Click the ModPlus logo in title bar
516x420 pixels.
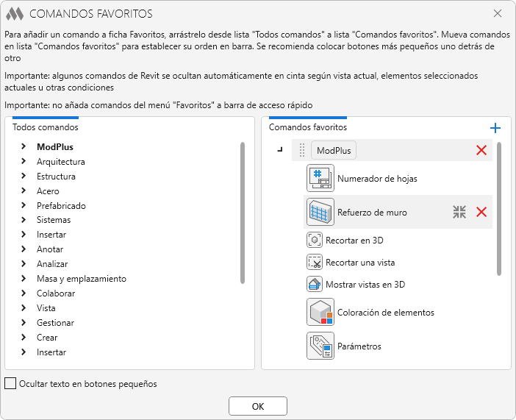[x=15, y=14]
